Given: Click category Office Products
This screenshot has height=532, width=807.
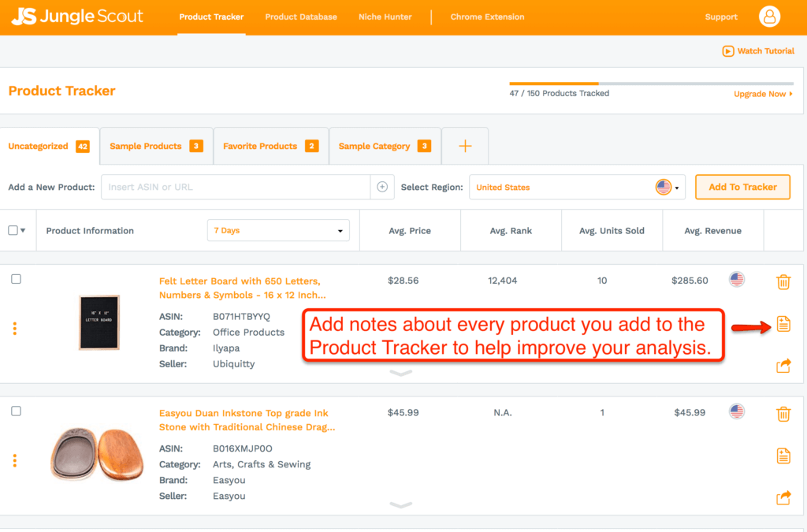Looking at the screenshot, I should 248,333.
